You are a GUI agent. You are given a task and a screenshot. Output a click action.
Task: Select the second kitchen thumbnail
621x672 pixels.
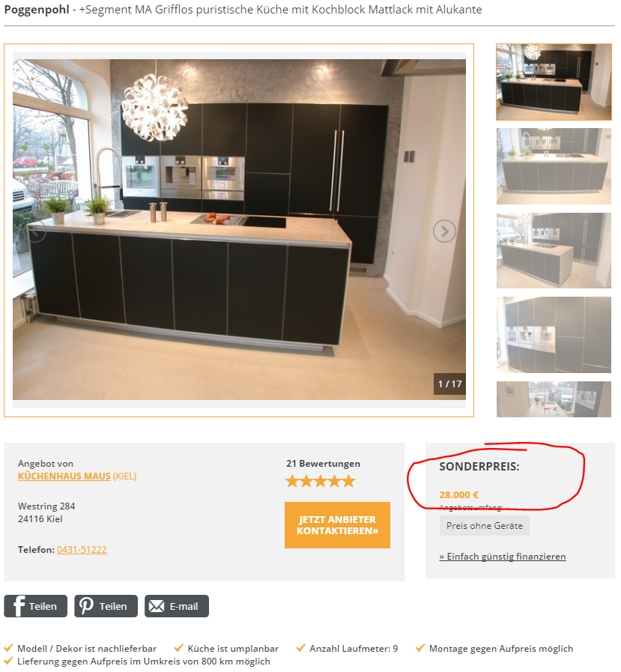click(x=554, y=166)
